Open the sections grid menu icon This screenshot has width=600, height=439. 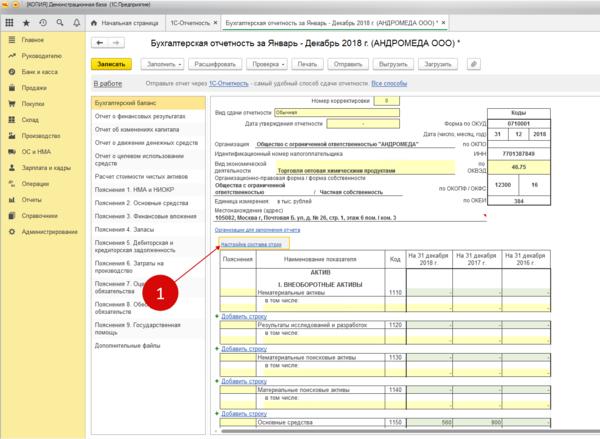pyautogui.click(x=9, y=23)
